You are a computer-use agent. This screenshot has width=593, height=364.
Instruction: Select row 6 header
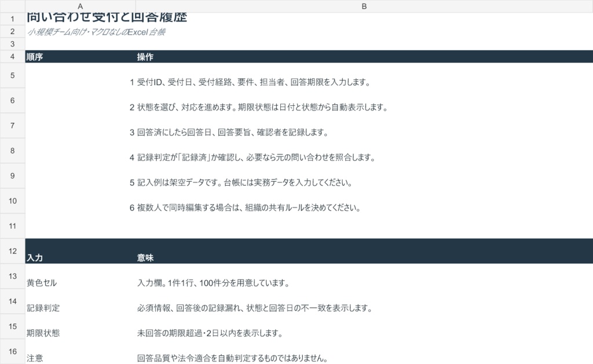click(13, 100)
